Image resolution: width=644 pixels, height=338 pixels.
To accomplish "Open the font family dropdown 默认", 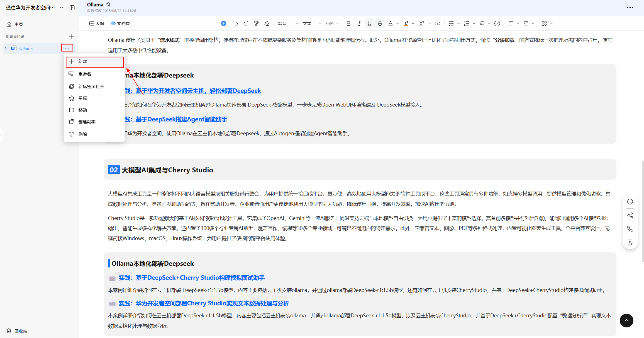I will click(x=288, y=23).
